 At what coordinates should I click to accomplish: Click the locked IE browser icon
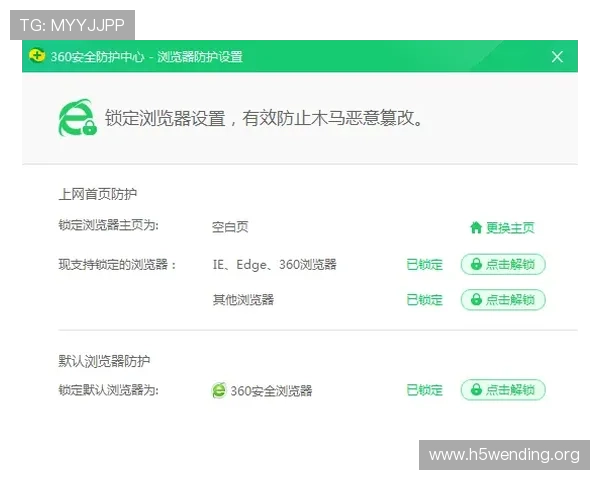point(78,118)
